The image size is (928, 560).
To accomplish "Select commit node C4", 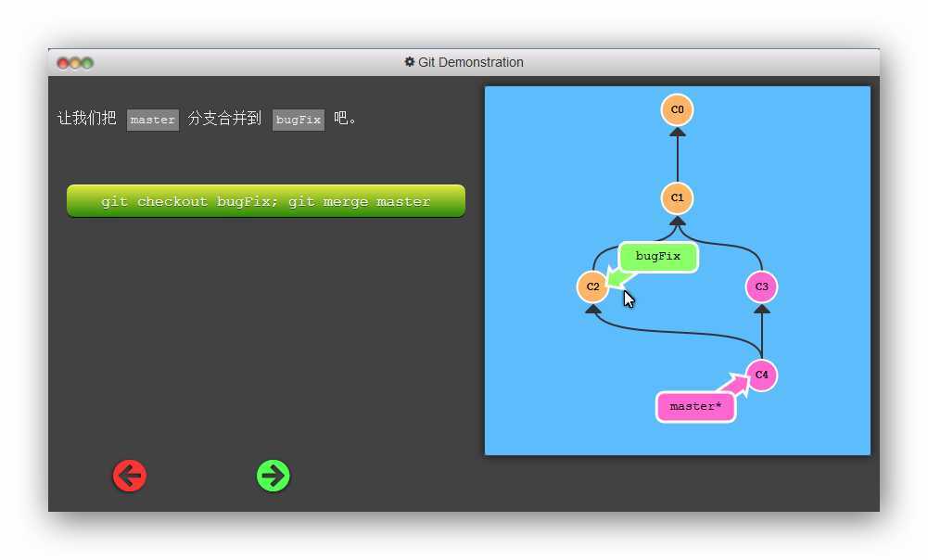I will point(761,375).
